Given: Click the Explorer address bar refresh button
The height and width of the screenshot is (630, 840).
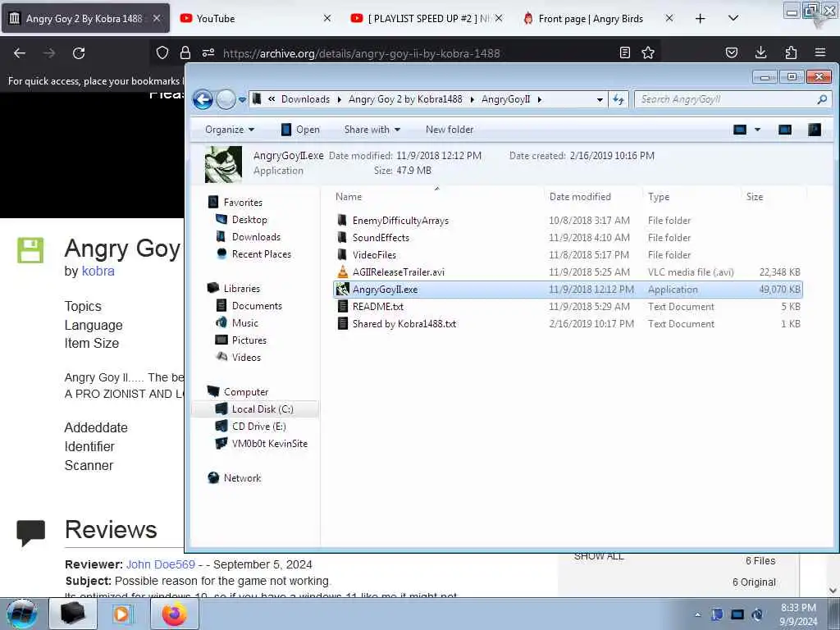Looking at the screenshot, I should point(619,99).
